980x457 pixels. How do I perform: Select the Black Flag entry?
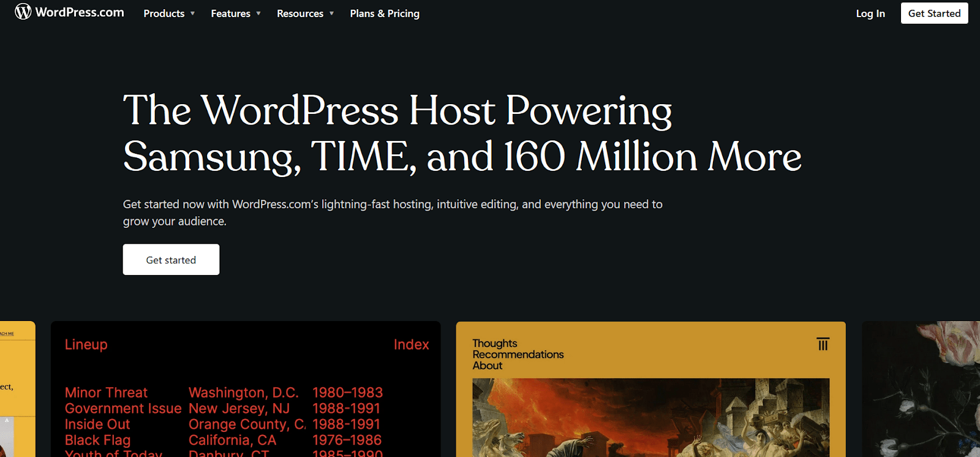98,440
